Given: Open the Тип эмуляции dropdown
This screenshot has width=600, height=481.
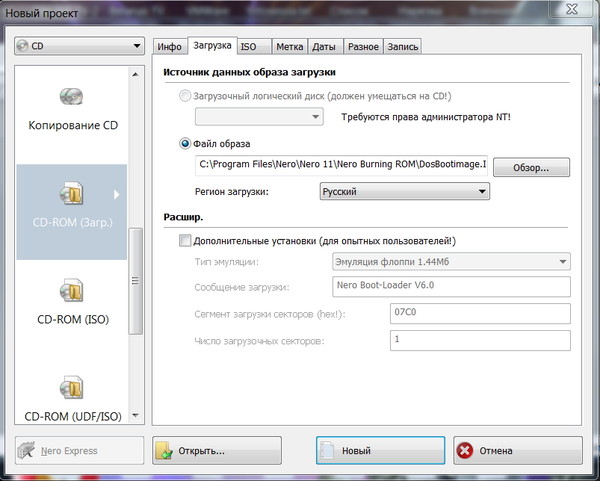Looking at the screenshot, I should [451, 262].
